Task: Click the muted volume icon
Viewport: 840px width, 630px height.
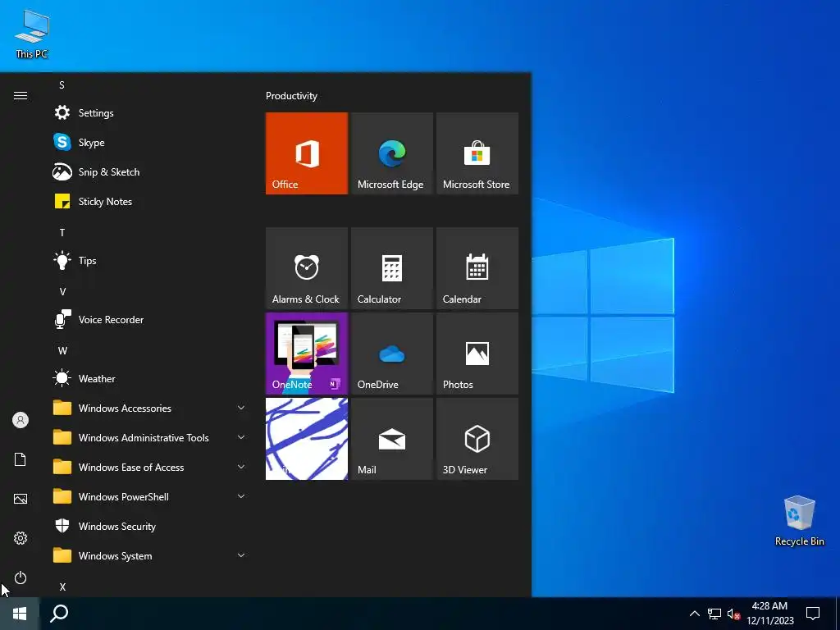Action: [x=733, y=614]
